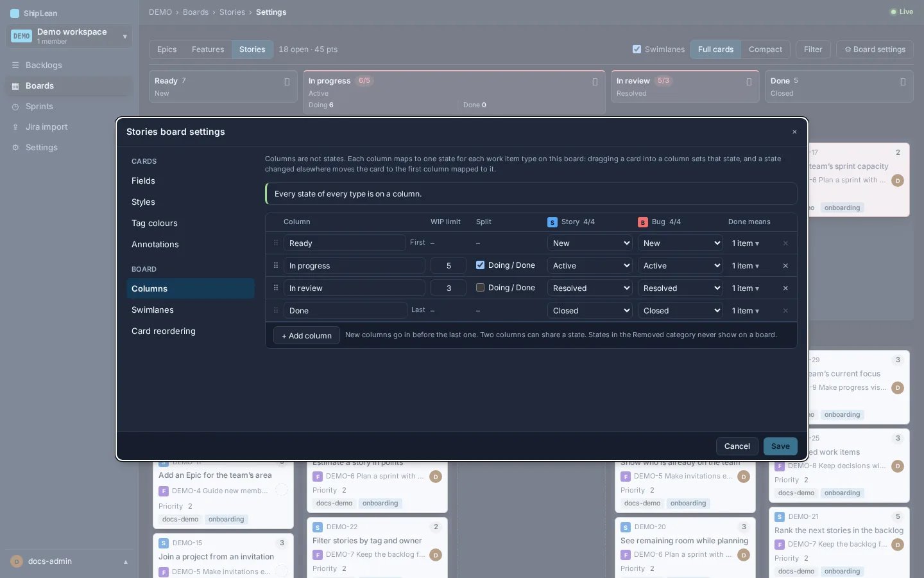Remove the In review column row
The height and width of the screenshot is (578, 924).
click(x=785, y=288)
